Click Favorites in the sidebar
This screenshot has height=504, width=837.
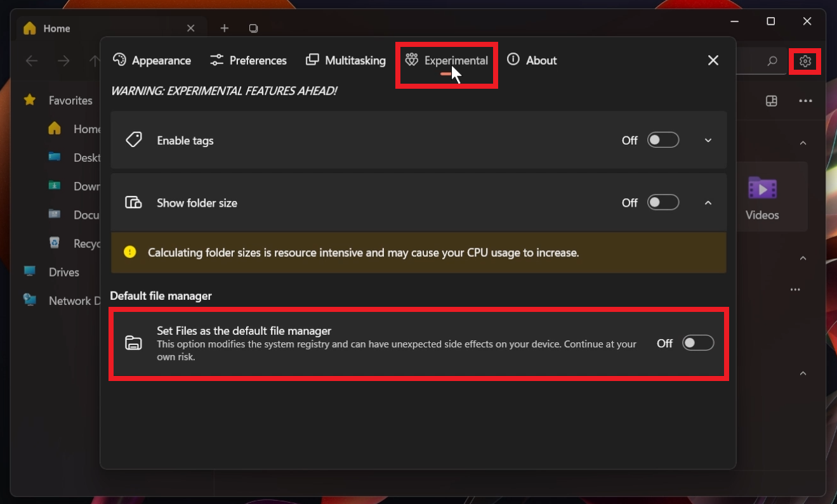point(70,100)
